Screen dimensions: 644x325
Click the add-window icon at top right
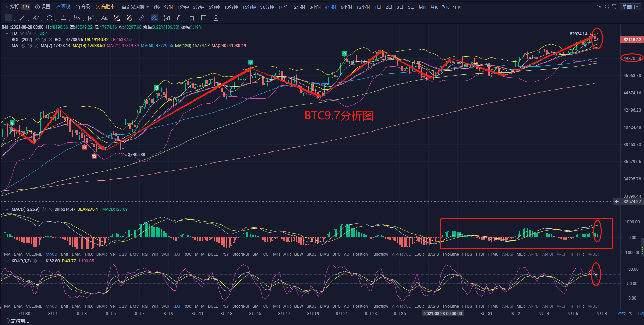pos(614,7)
